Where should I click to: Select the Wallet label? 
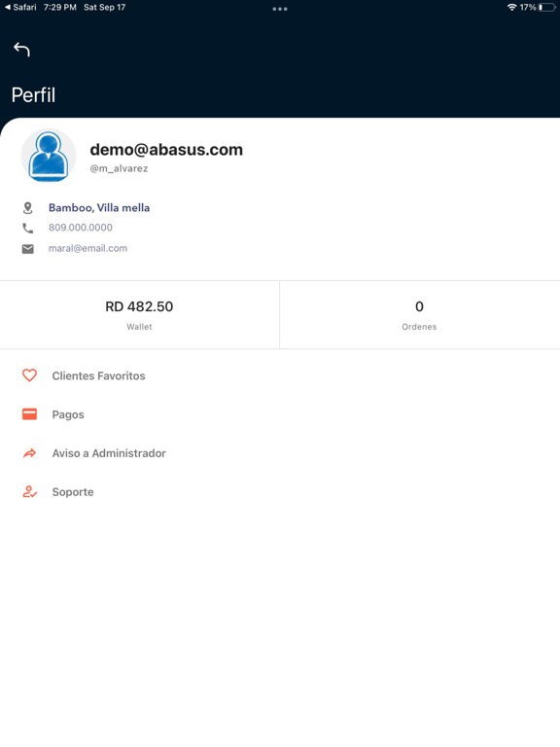pos(139,327)
